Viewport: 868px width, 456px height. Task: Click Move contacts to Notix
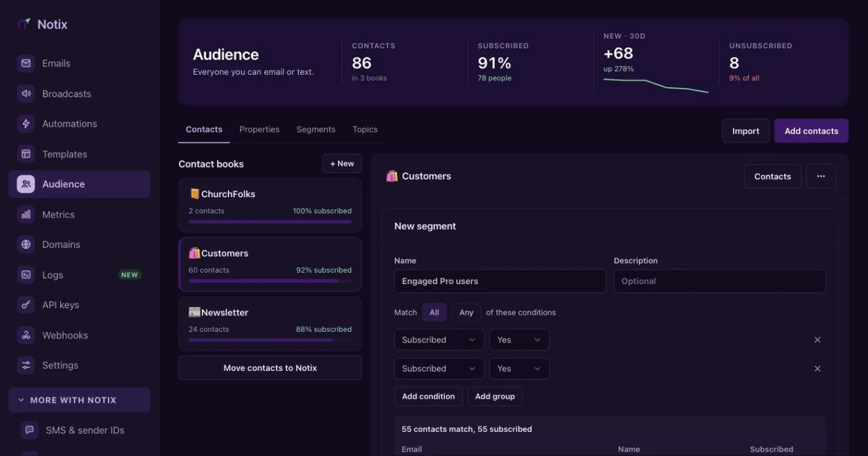(270, 368)
